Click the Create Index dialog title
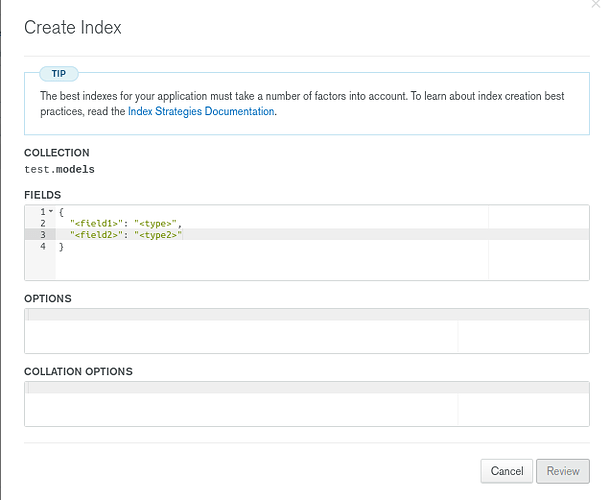The width and height of the screenshot is (610, 500). (73, 28)
